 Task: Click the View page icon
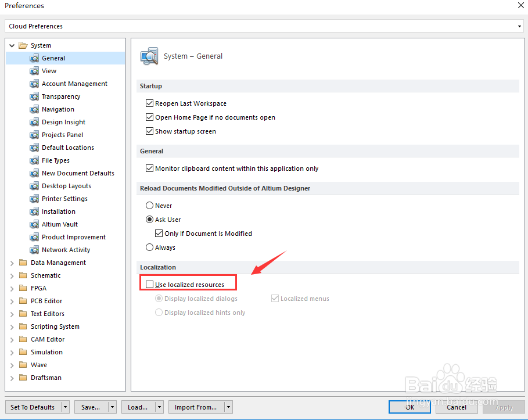[34, 71]
